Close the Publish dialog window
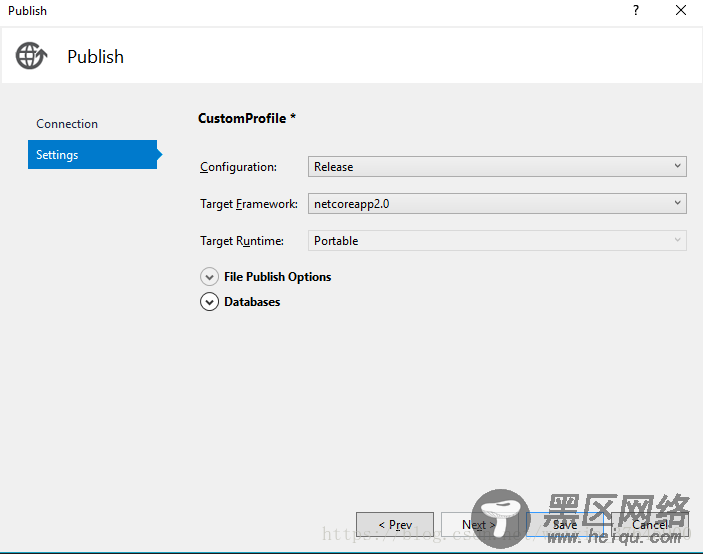 point(681,10)
